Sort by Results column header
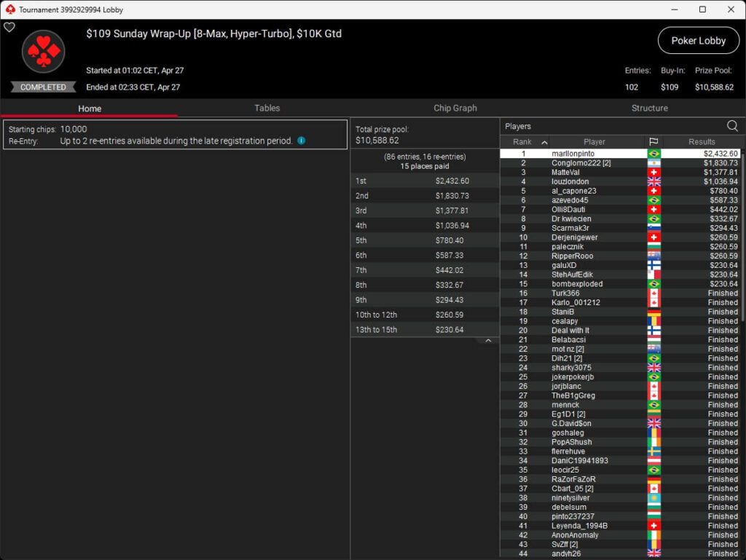746x560 pixels. click(x=702, y=142)
